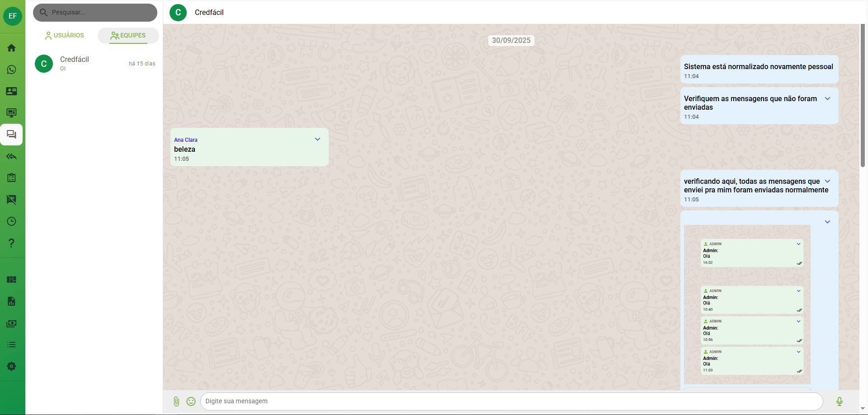The width and height of the screenshot is (868, 415).
Task: Open settings via the gear icon
Action: [11, 366]
